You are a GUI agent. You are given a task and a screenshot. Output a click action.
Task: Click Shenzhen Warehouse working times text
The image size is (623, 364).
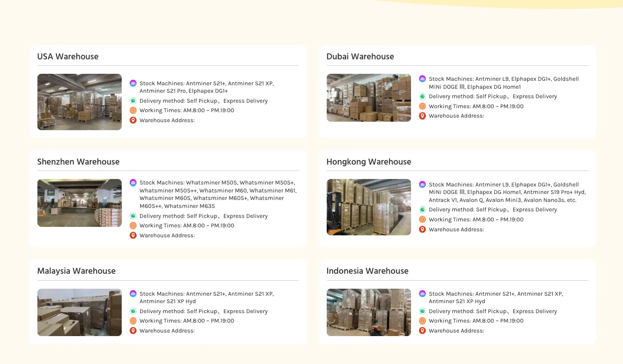point(187,225)
